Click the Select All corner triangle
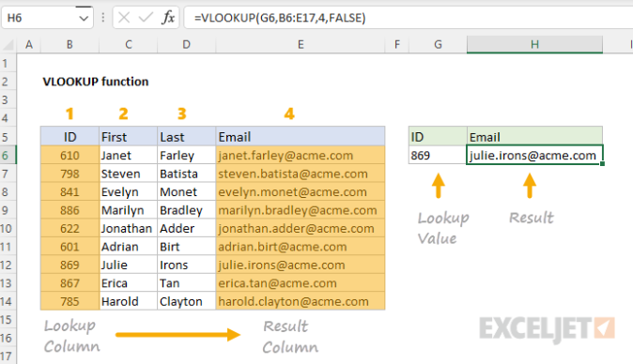The width and height of the screenshot is (633, 364). click(8, 44)
